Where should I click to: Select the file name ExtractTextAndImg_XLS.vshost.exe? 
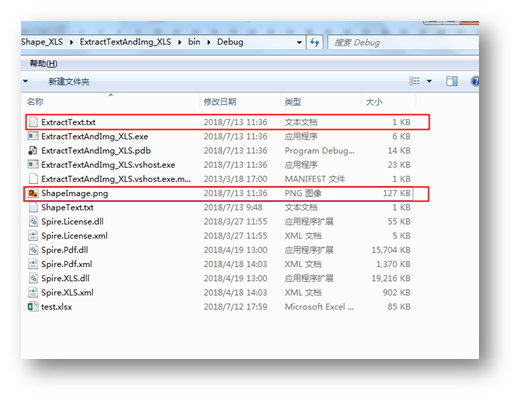(x=108, y=165)
